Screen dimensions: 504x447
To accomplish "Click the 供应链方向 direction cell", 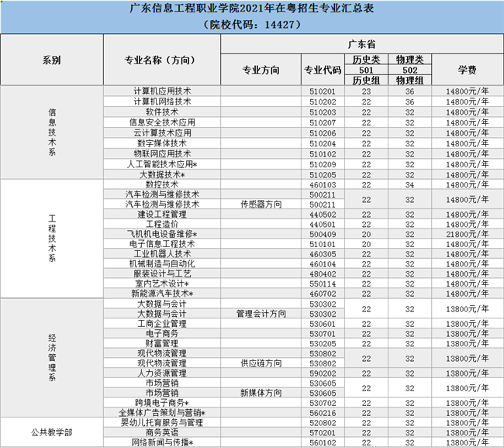I will [261, 363].
